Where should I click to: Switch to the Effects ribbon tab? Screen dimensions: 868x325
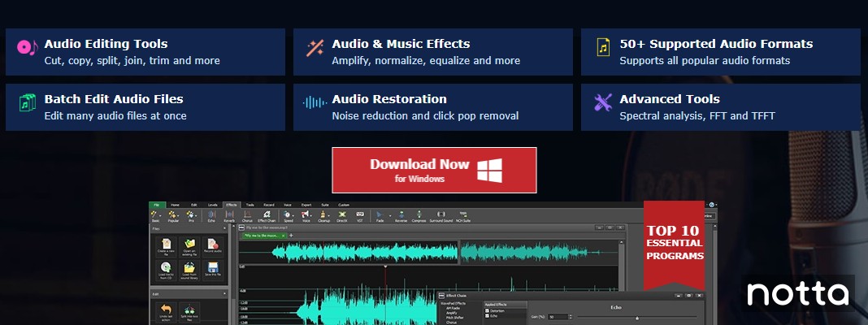(x=232, y=205)
